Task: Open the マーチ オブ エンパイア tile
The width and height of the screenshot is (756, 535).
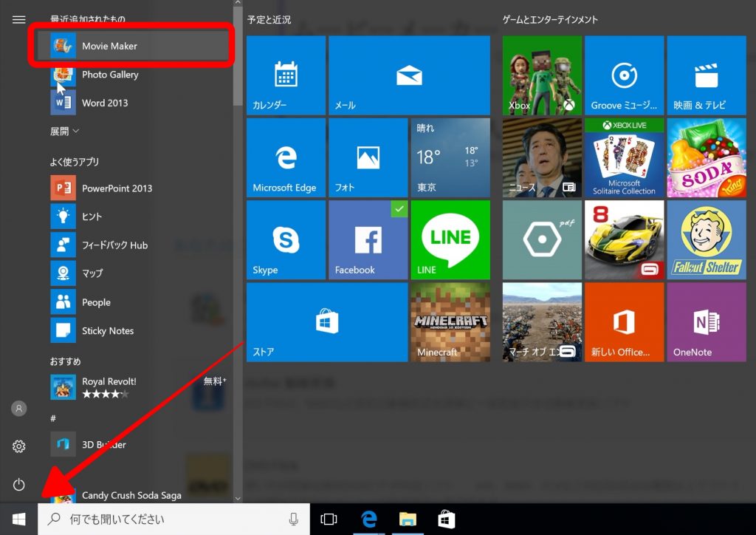Action: (x=542, y=322)
